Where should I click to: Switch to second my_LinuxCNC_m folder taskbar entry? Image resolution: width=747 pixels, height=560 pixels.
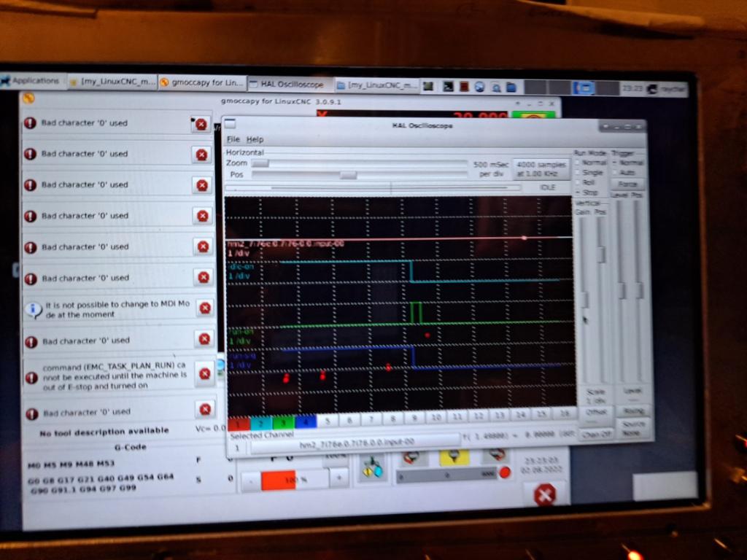[x=378, y=86]
